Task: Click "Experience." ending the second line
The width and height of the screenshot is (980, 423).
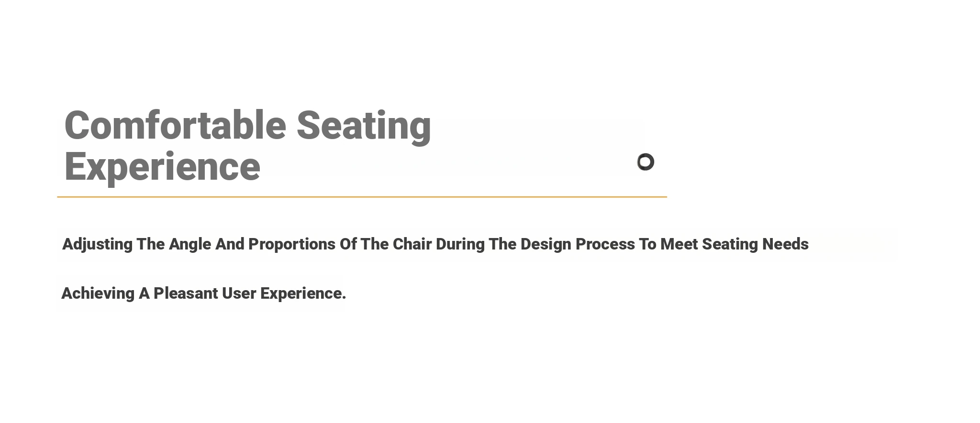Action: pyautogui.click(x=303, y=293)
